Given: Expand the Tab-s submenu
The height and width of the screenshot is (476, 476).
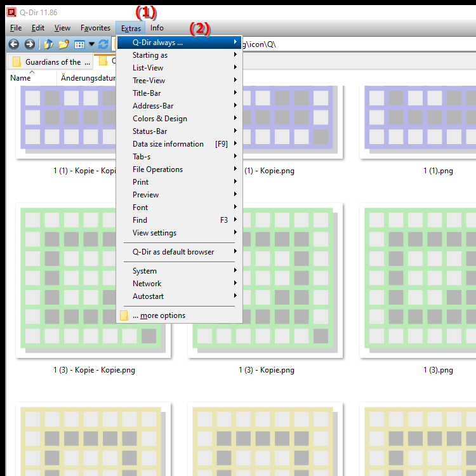Looking at the screenshot, I should tap(179, 157).
